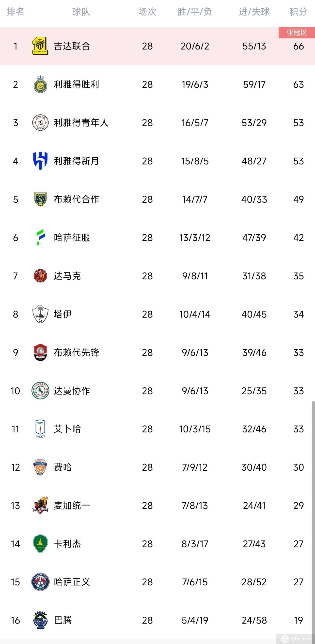Click the 麦加统一 Al Wehda logo
The image size is (315, 644).
(40, 506)
